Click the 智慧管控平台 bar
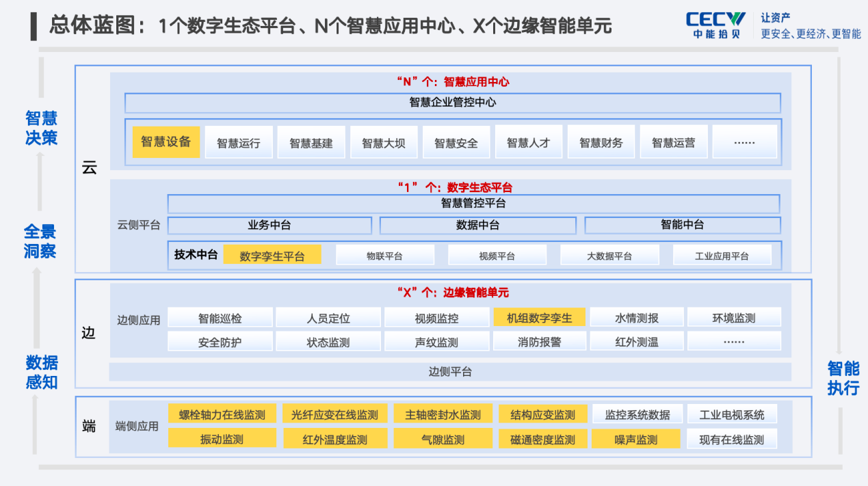This screenshot has width=868, height=486. pos(473,204)
